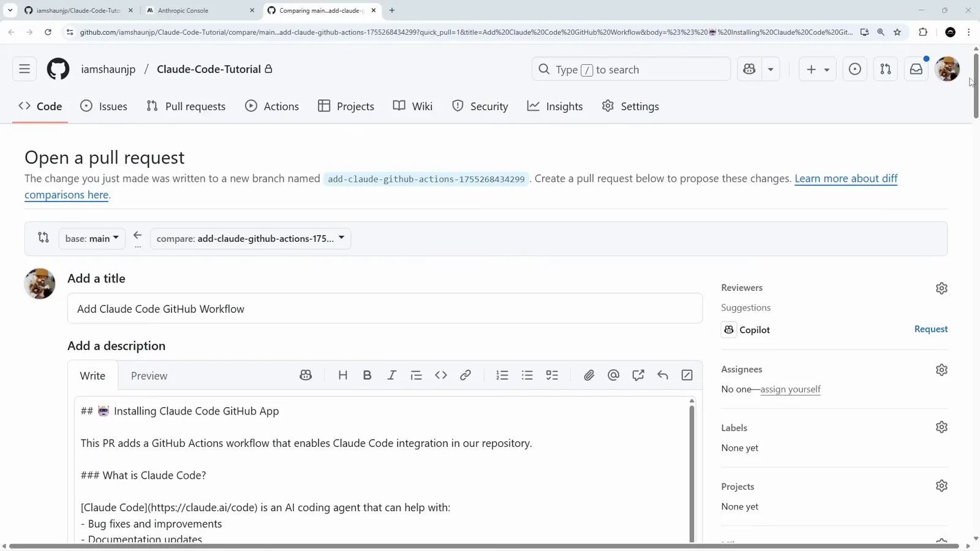Switch to the Pull requests tab
Viewport: 980px width, 551px height.
pos(186,106)
